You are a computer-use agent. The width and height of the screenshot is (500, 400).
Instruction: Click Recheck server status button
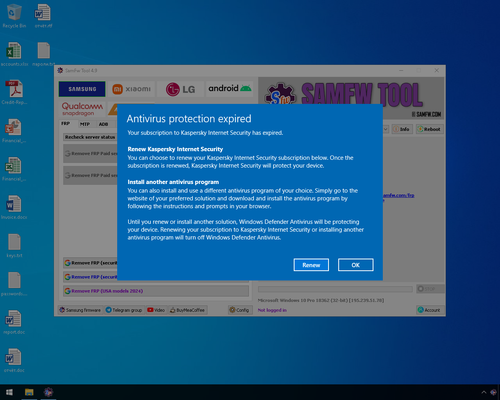[x=90, y=137]
